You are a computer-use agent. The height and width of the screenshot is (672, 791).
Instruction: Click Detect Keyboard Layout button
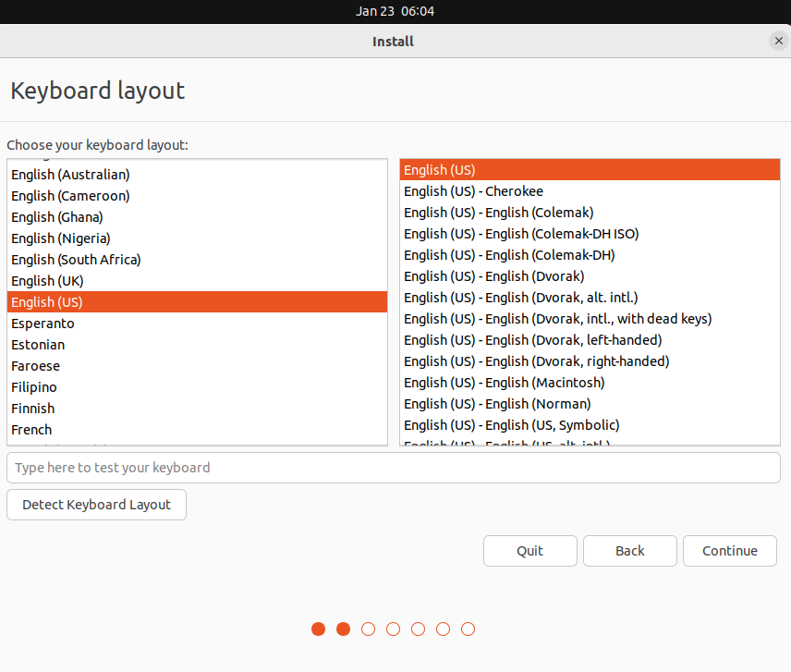click(96, 505)
